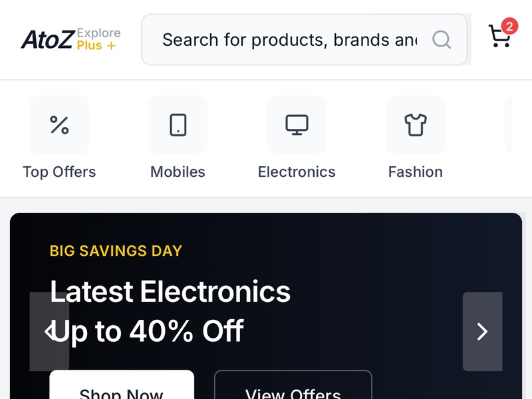Viewport: 532px width, 399px height.
Task: Click the cart badge showing 2
Action: 509,27
